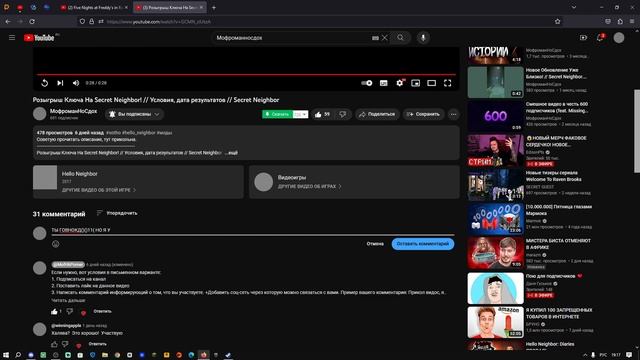Switch to theater mode view
Screen dimensions: 640x360
click(x=431, y=83)
